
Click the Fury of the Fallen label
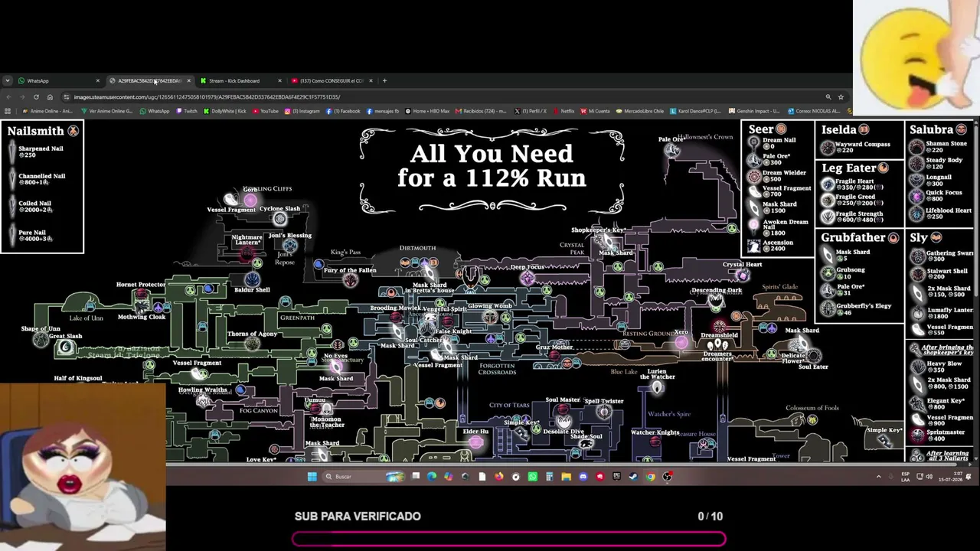350,270
